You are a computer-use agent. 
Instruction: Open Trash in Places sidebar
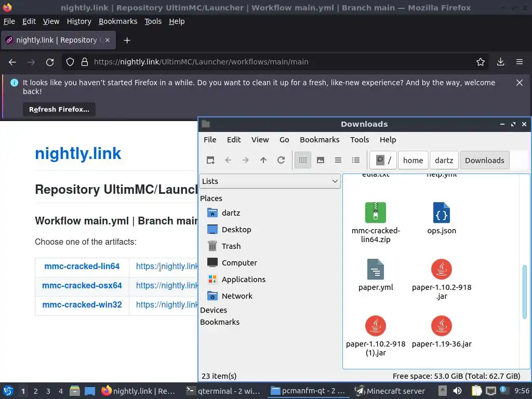click(x=224, y=246)
